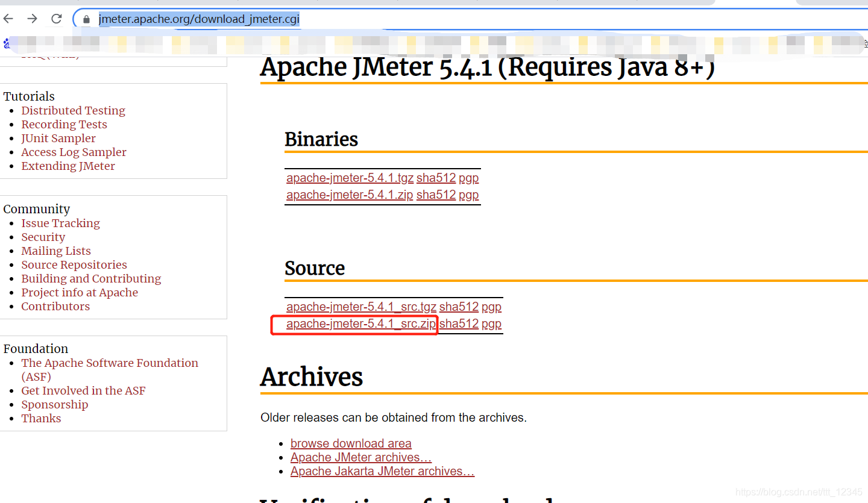
Task: Select the Binaries section heading
Action: 321,139
